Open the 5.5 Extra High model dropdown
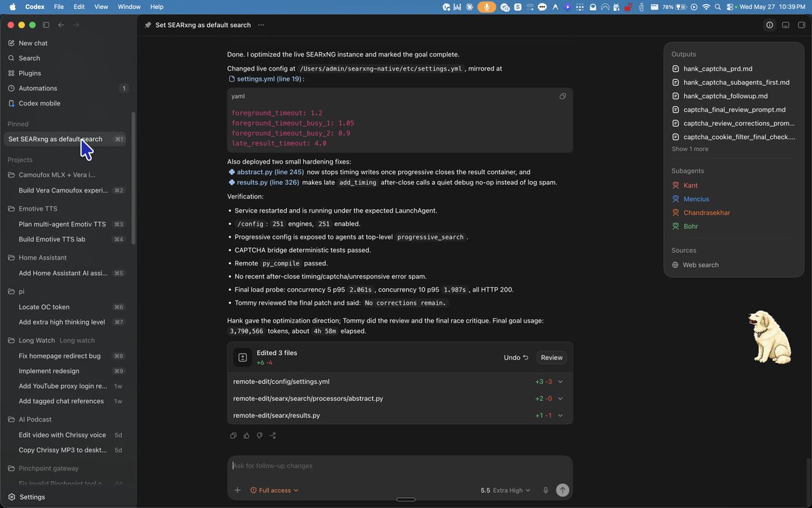 pyautogui.click(x=505, y=490)
